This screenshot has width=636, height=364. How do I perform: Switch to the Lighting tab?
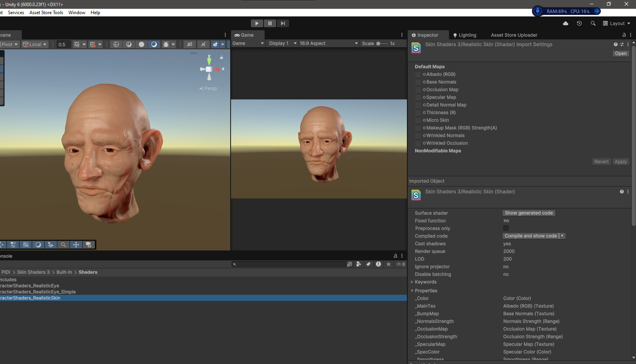pos(467,35)
